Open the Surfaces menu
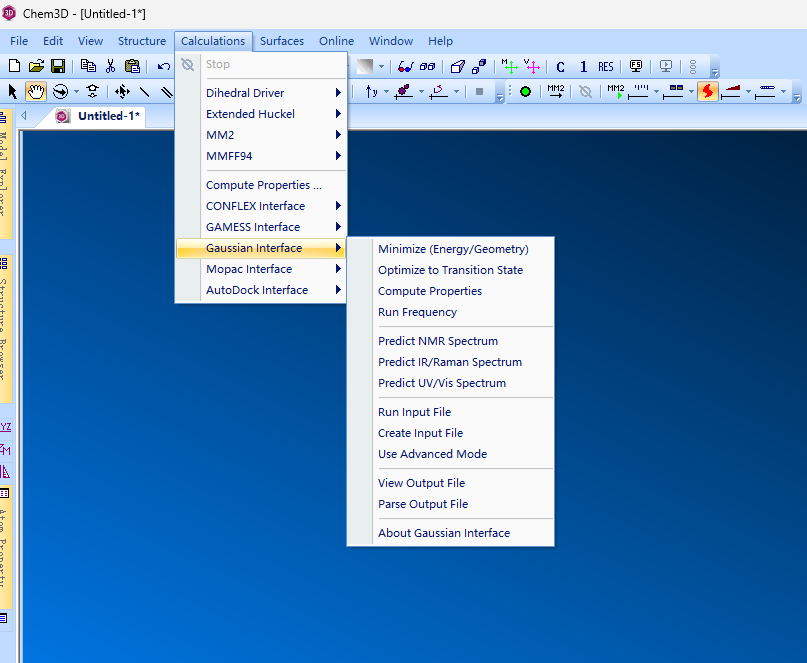This screenshot has height=663, width=807. point(282,41)
